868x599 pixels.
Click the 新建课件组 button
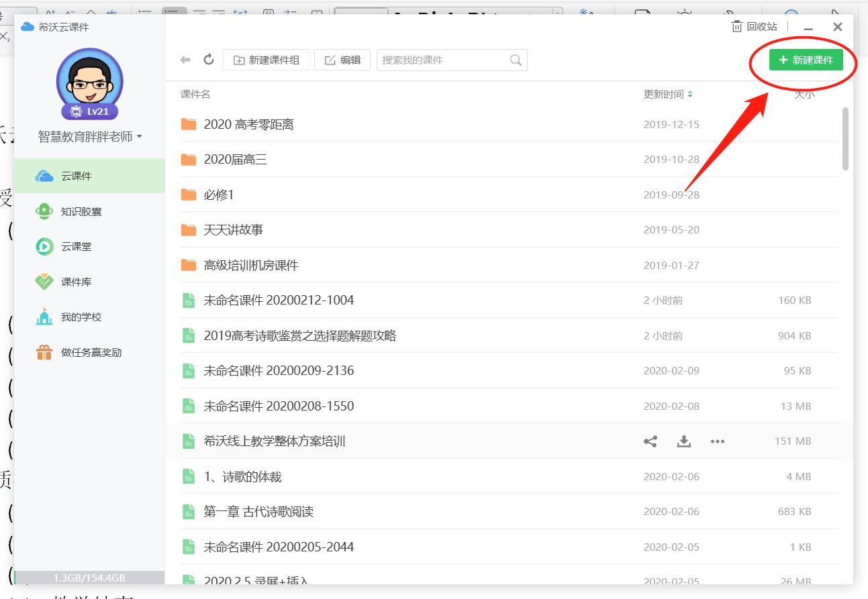pyautogui.click(x=266, y=59)
